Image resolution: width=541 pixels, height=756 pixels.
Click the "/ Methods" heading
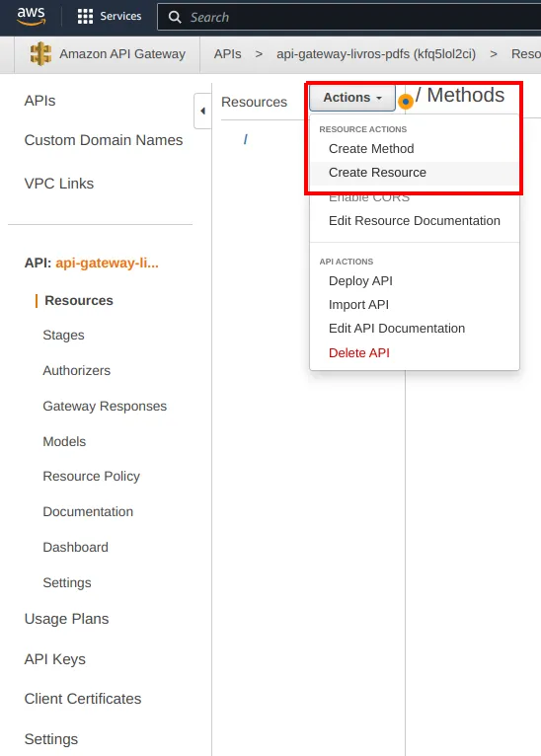click(459, 95)
